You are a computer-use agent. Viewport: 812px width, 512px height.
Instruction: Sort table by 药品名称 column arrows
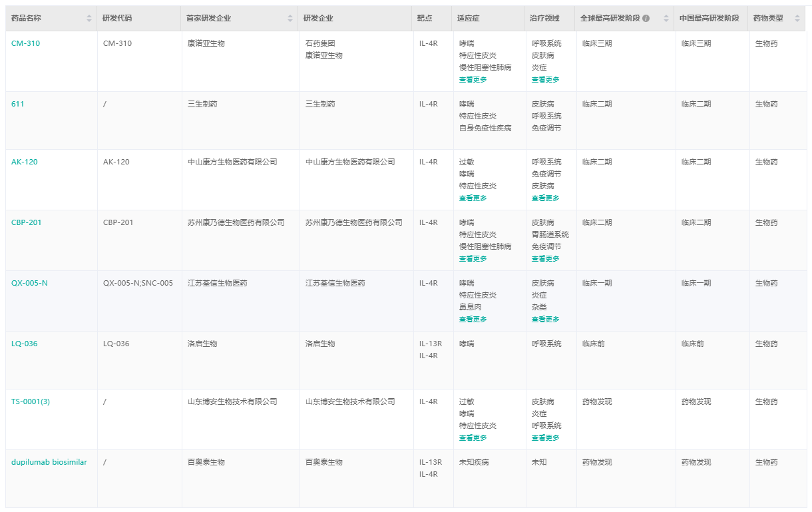(89, 19)
